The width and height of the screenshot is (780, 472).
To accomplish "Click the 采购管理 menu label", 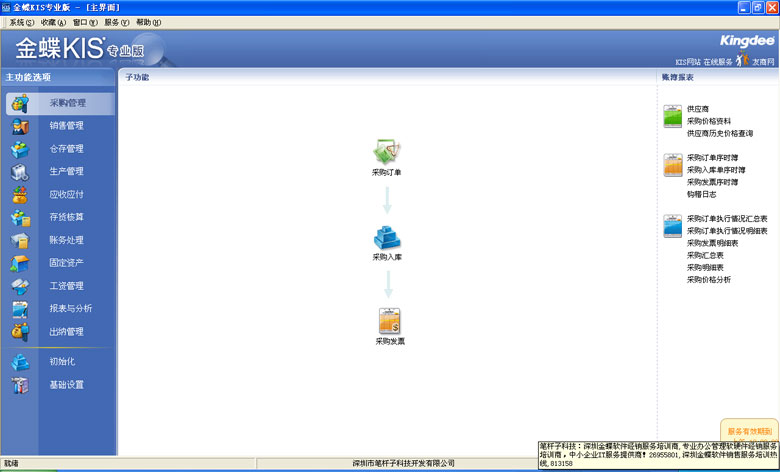I will (x=68, y=103).
